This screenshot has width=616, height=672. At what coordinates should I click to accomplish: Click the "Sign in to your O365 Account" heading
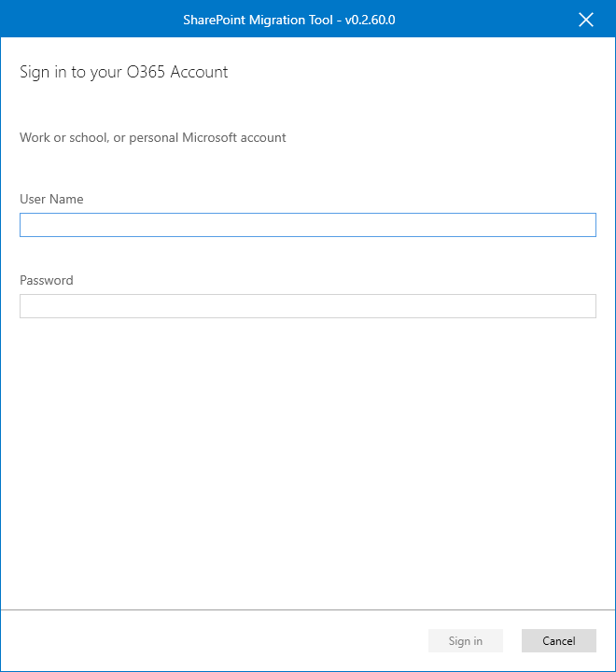tap(124, 72)
